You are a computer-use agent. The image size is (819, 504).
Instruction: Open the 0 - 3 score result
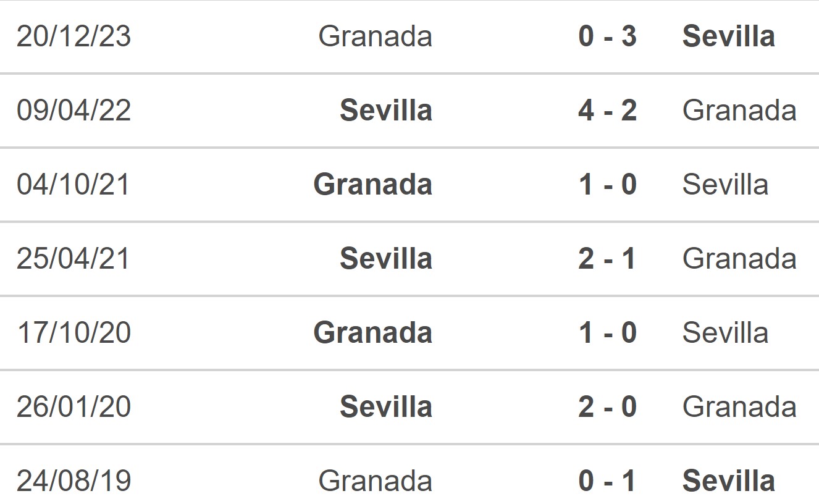607,36
